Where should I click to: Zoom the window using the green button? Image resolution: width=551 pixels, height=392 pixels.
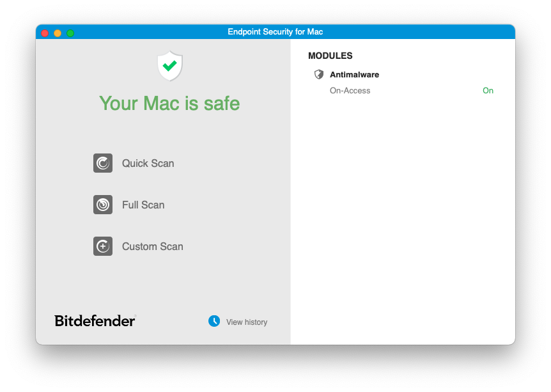(70, 33)
